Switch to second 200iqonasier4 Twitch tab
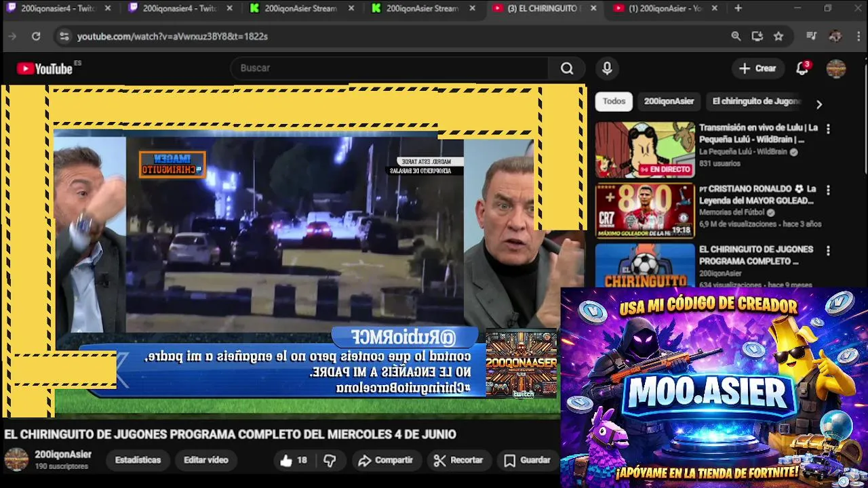This screenshot has height=488, width=868. [180, 8]
